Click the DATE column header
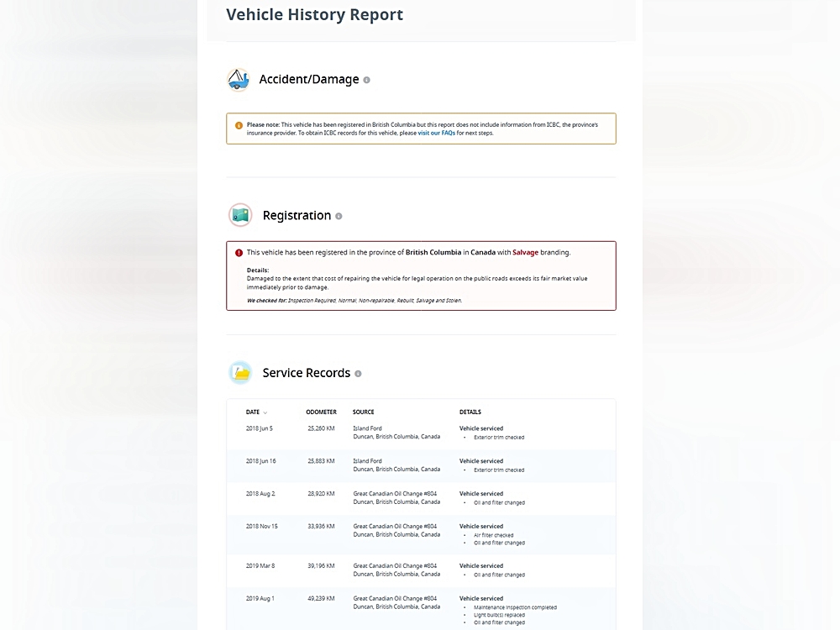Screen dimensions: 840x630 pyautogui.click(x=252, y=412)
